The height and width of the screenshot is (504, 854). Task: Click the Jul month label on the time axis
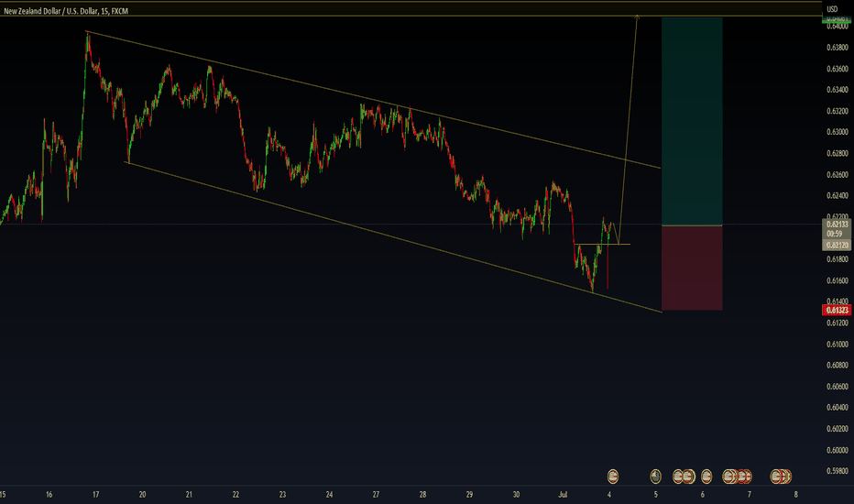[564, 495]
